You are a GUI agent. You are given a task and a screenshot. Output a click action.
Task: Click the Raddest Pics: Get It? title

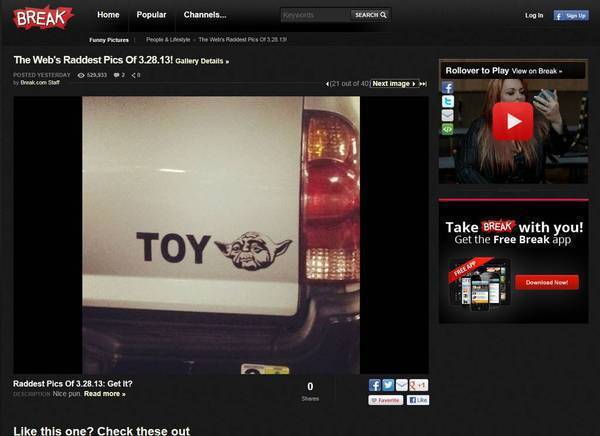73,384
